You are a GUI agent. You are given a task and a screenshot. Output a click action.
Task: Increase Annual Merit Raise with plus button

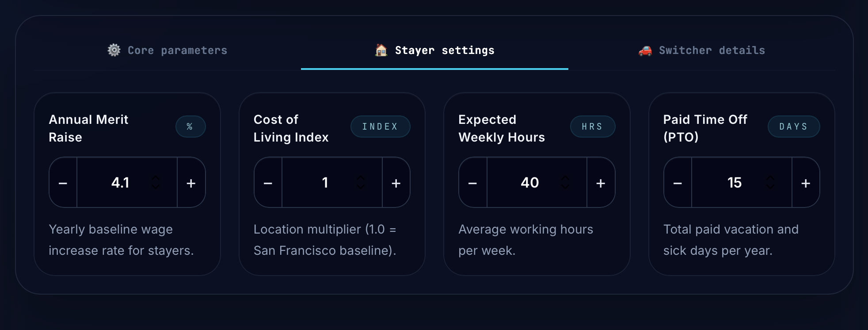[191, 183]
